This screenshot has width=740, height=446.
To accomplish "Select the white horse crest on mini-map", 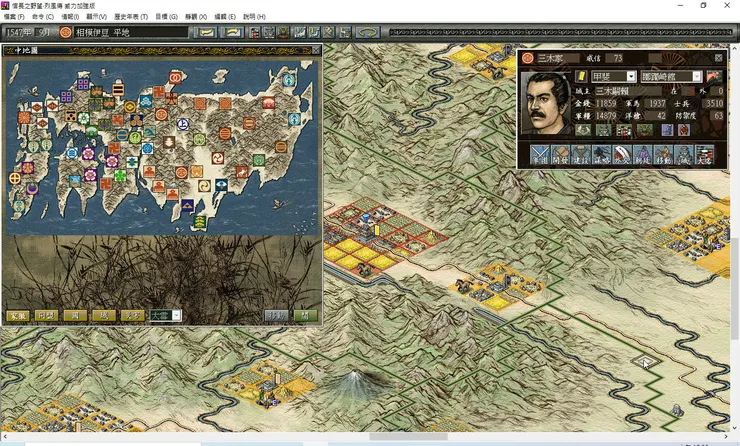I will click(x=242, y=172).
